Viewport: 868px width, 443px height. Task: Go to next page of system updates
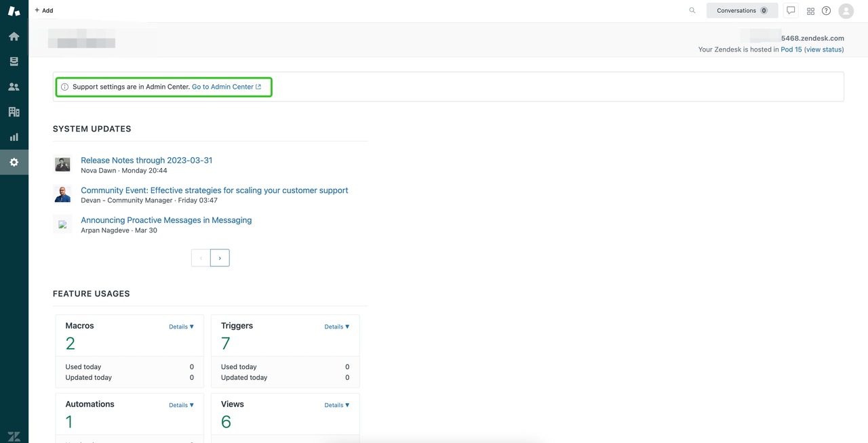tap(220, 258)
